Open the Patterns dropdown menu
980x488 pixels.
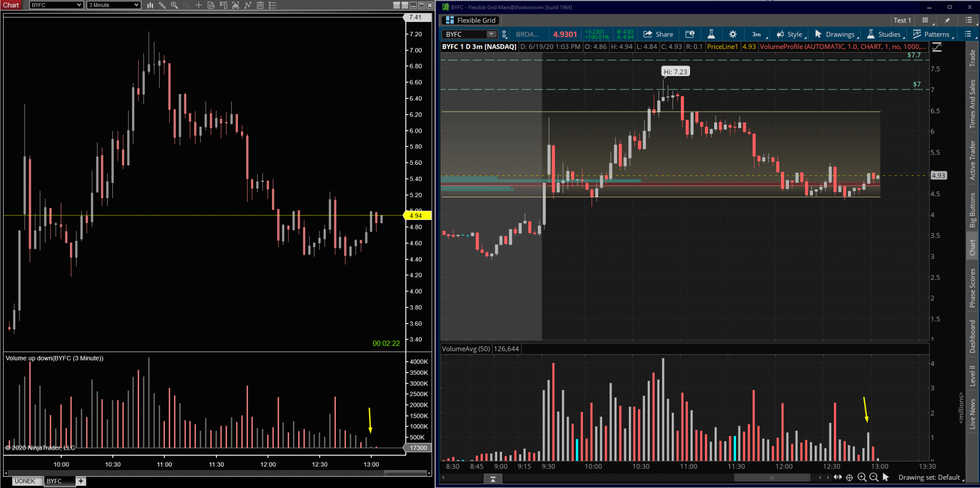pyautogui.click(x=934, y=34)
